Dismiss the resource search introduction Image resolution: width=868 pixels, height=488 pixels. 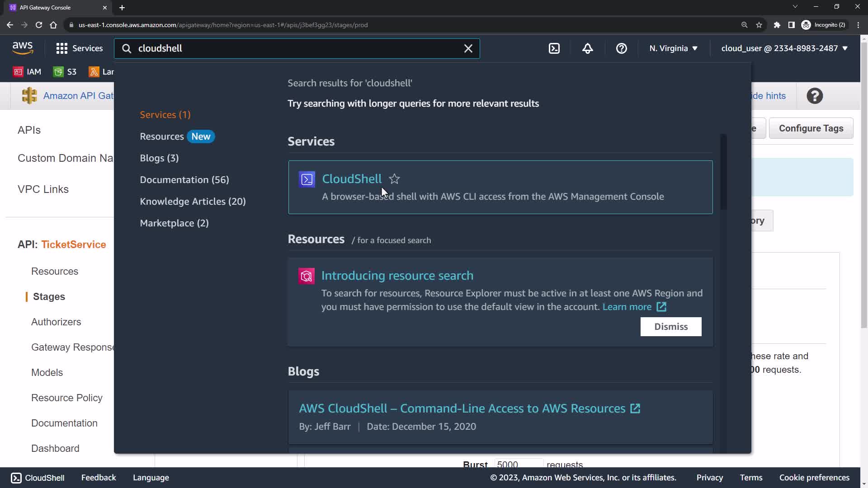[x=671, y=327]
